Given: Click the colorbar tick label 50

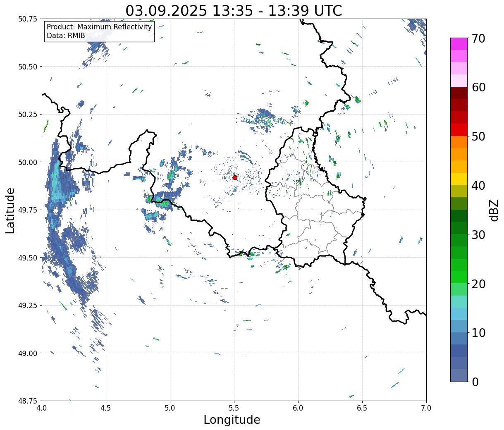Looking at the screenshot, I should (x=478, y=136).
